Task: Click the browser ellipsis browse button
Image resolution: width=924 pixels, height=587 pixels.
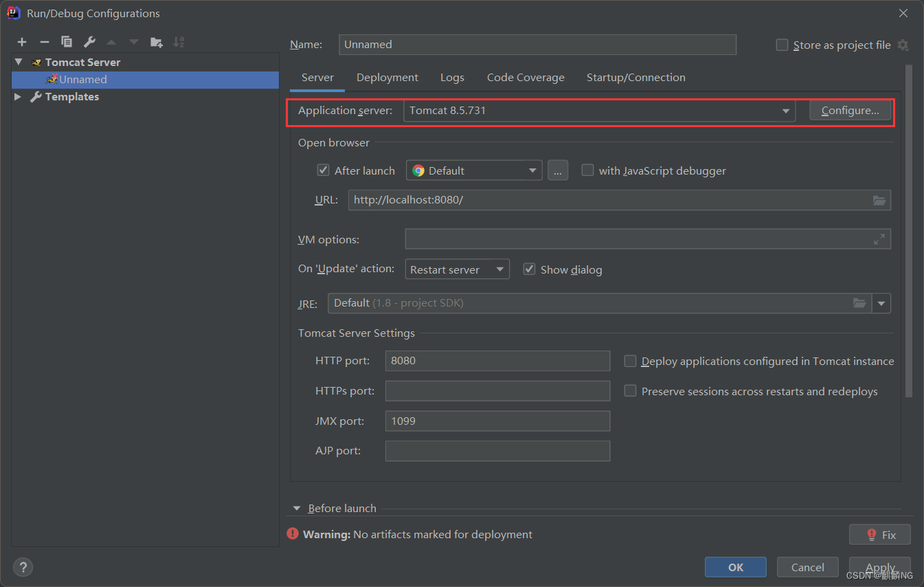Action: pyautogui.click(x=558, y=170)
